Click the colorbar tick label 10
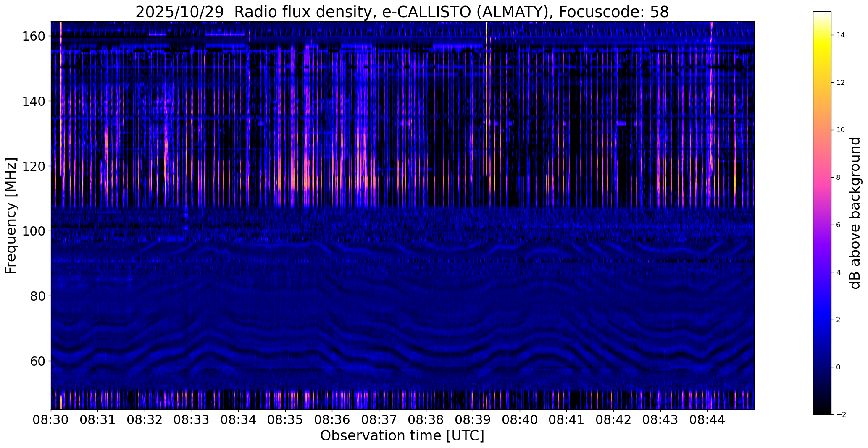Screen dimensions: 868x448 click(x=841, y=130)
